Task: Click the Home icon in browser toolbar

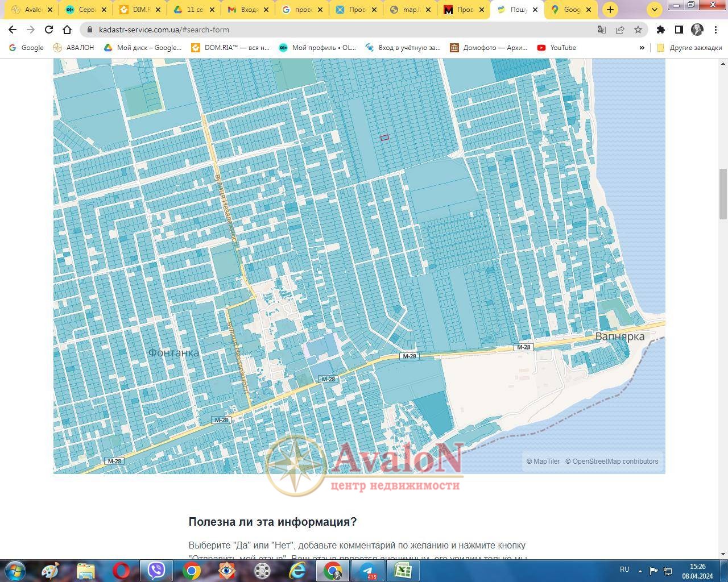Action: pos(67,30)
